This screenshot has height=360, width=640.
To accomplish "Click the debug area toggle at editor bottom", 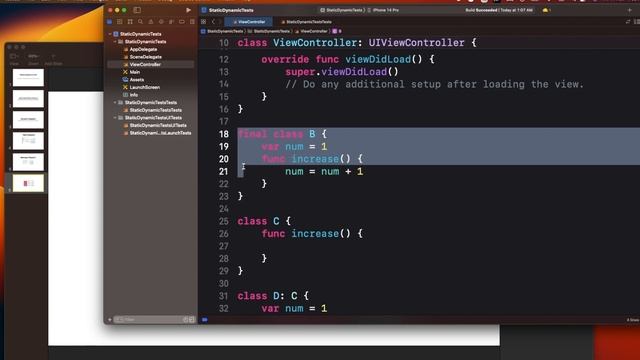I will [205, 320].
